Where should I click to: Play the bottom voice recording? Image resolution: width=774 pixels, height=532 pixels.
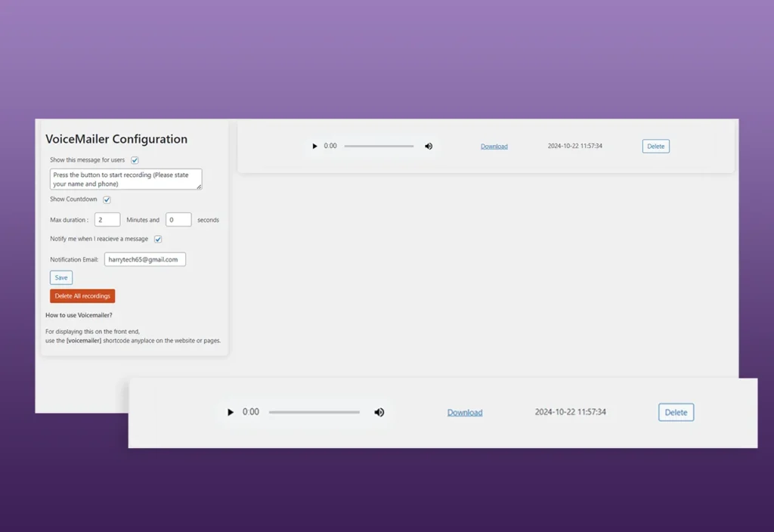click(x=231, y=412)
